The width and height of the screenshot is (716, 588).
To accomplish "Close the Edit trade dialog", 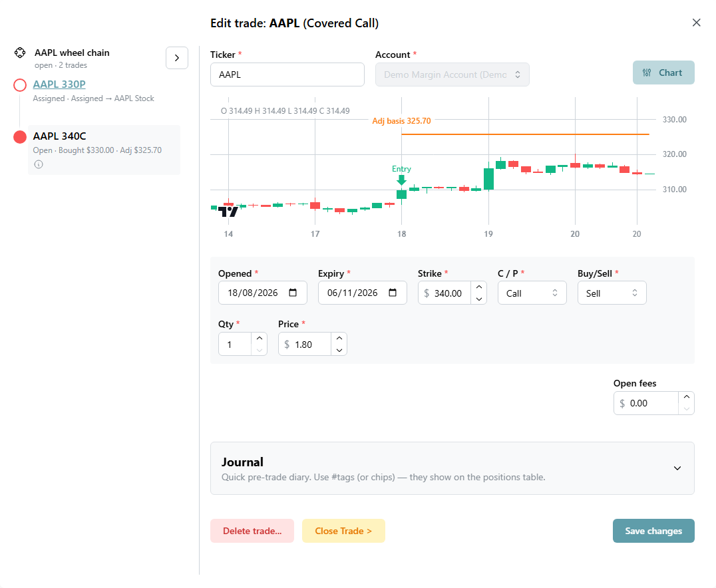I will [x=696, y=23].
